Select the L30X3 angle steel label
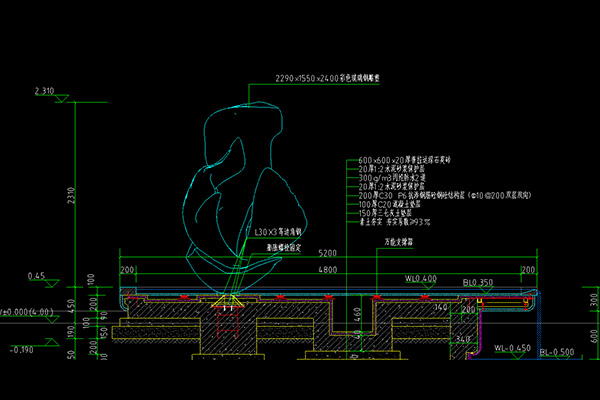The image size is (600, 400). pos(278,232)
